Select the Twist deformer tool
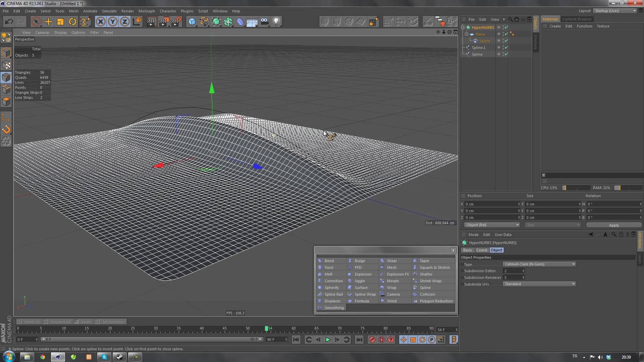Viewport: 644px width, 362px height. point(329,267)
